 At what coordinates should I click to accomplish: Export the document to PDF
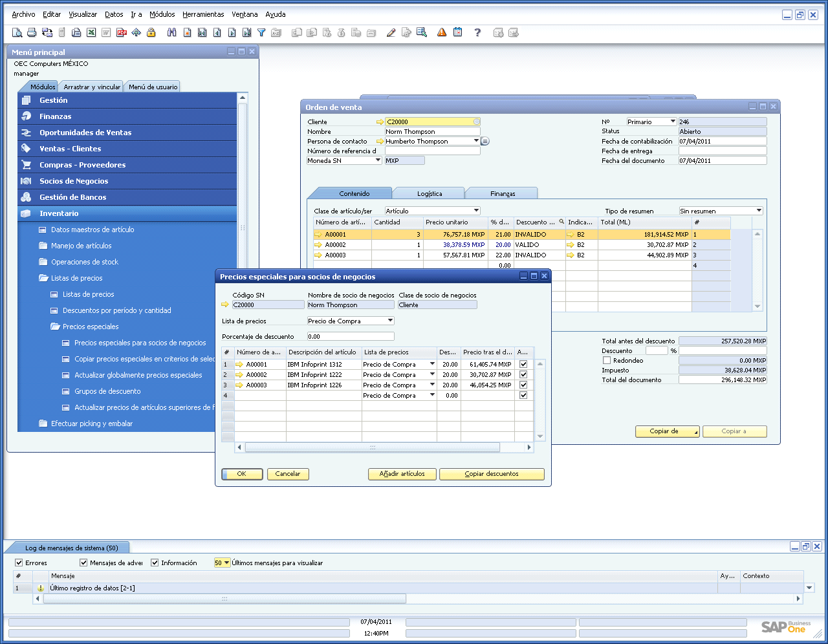pos(121,32)
